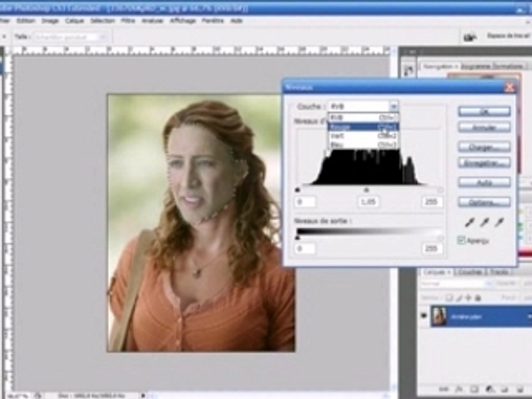Click the Charger button

pyautogui.click(x=484, y=147)
